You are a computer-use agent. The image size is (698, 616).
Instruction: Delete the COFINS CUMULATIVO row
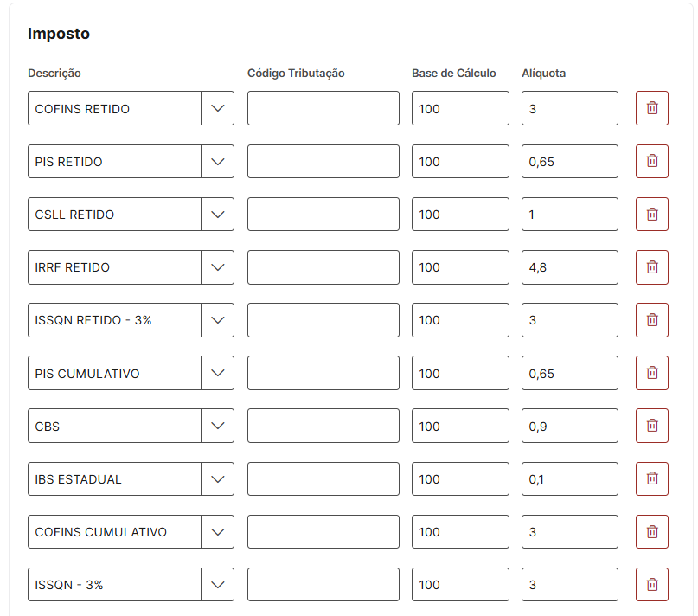pyautogui.click(x=651, y=531)
